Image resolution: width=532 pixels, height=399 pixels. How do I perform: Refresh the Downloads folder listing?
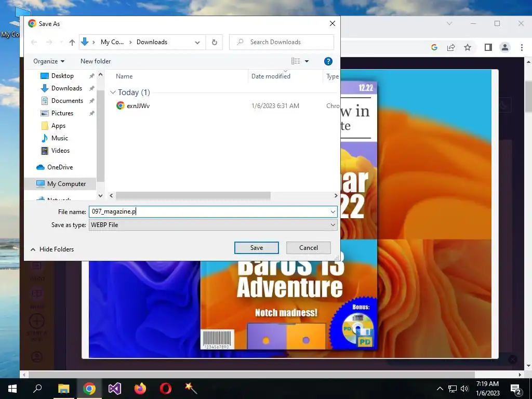point(215,42)
